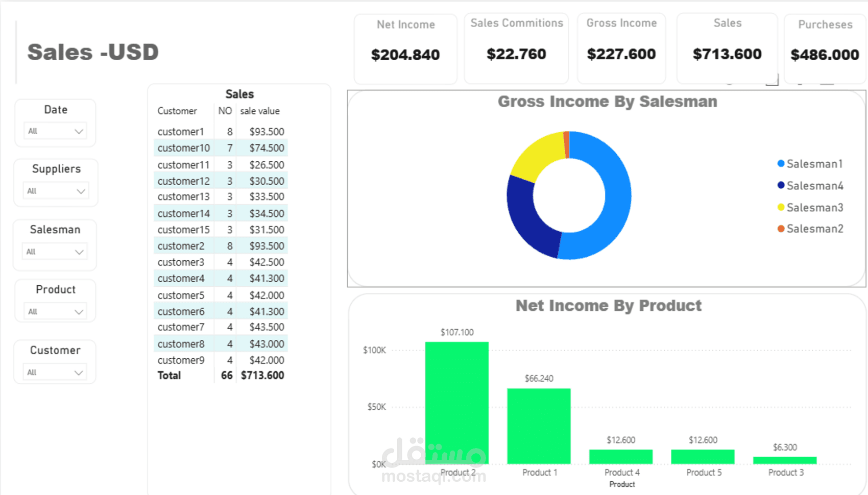
Task: Sort table by sale value header
Action: tap(260, 111)
